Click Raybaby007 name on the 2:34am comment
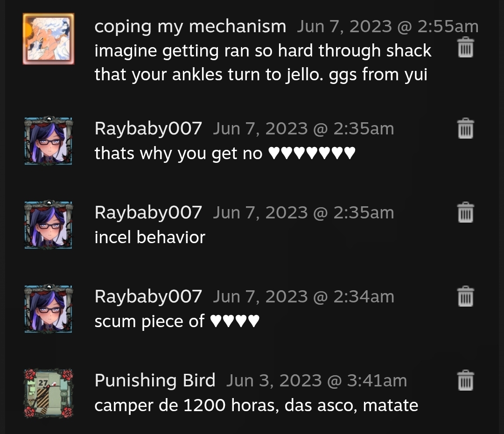This screenshot has width=504, height=434. (x=148, y=296)
